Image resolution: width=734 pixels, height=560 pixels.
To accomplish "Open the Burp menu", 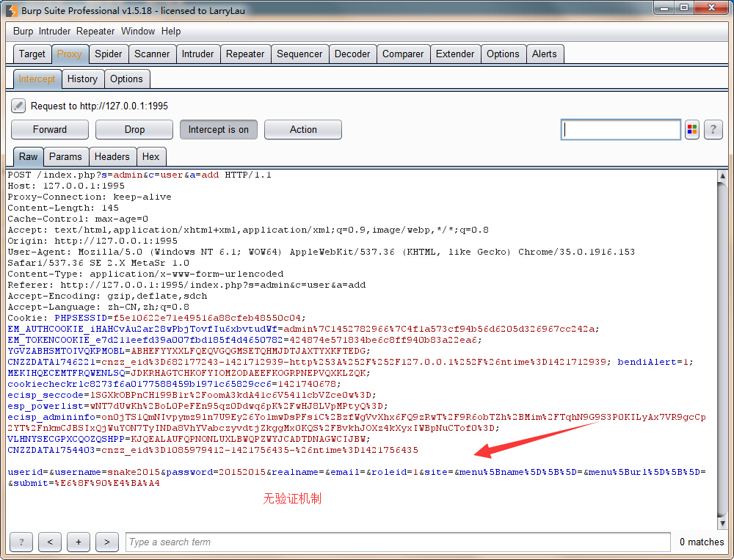I will click(23, 32).
